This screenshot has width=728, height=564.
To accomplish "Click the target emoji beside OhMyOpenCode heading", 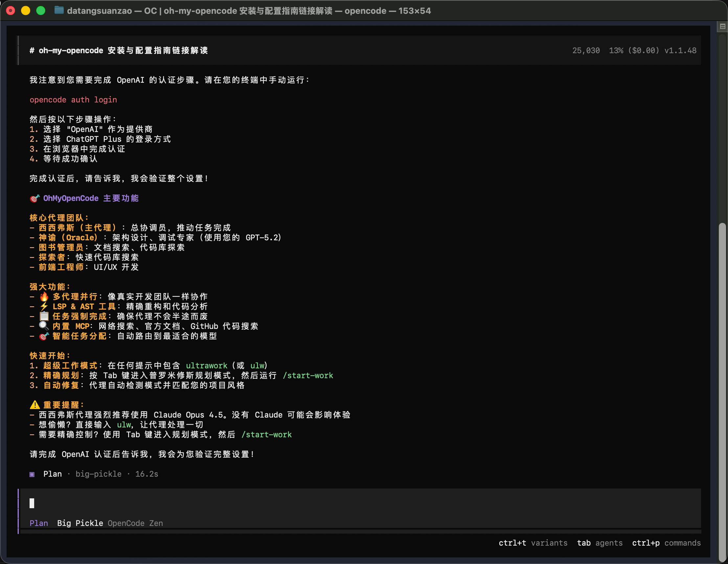I will [x=35, y=199].
